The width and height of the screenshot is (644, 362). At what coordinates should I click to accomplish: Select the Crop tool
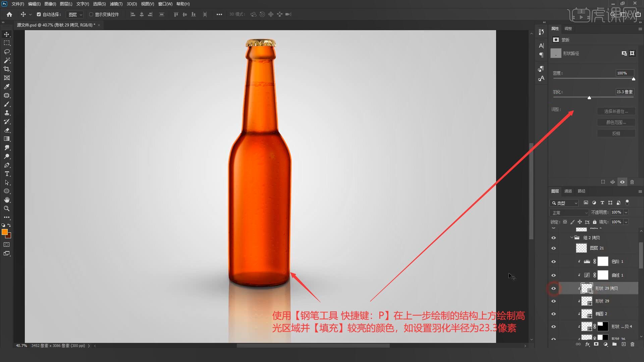click(7, 69)
